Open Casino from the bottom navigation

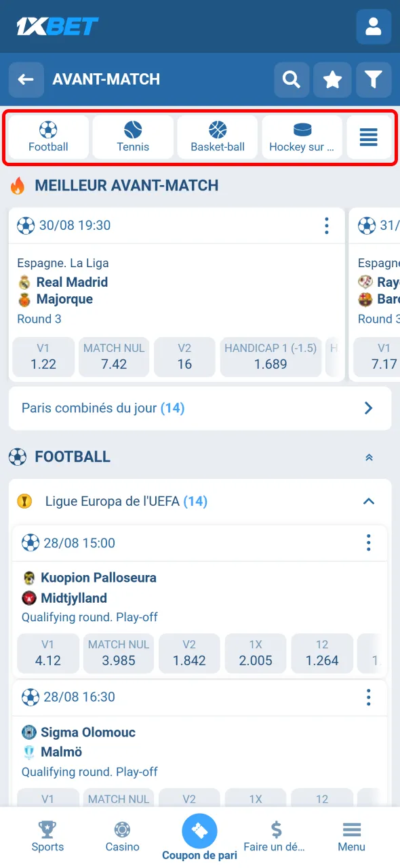[x=122, y=835]
